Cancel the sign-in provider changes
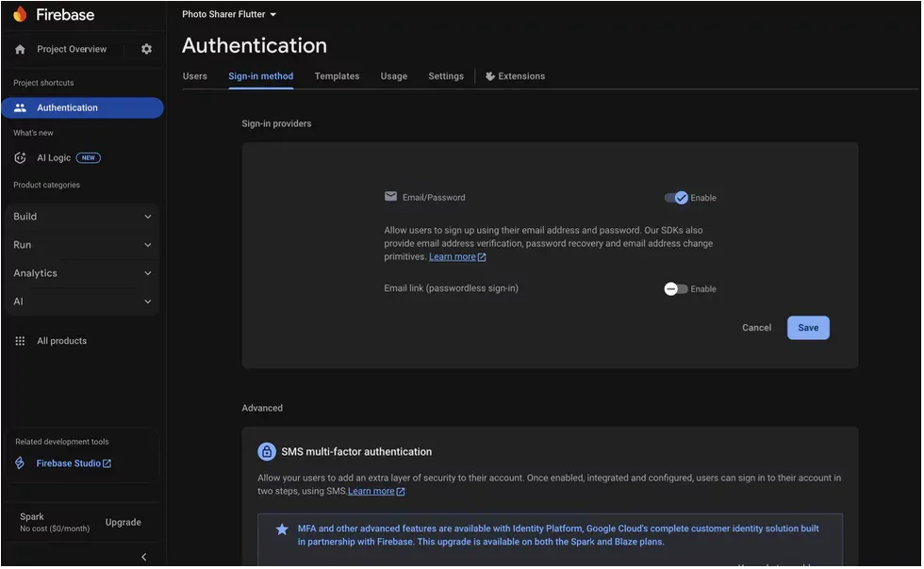The image size is (924, 569). click(x=757, y=328)
